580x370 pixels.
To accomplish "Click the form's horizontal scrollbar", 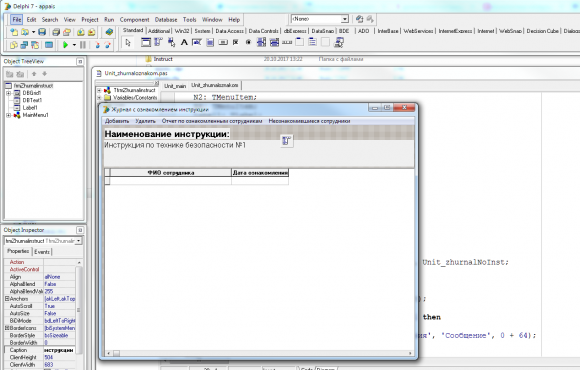I will [259, 353].
